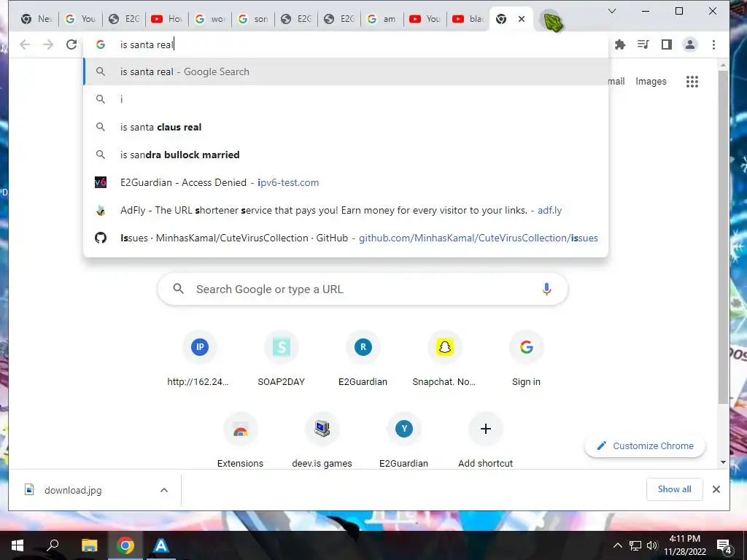Open the E2Guardian shortcut with Y icon

point(403,440)
